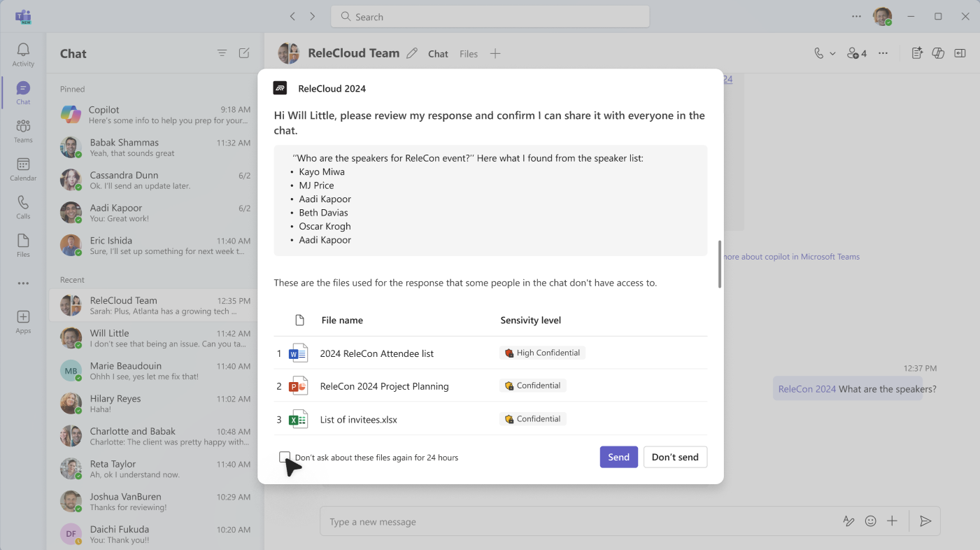The height and width of the screenshot is (550, 980).
Task: Open more options for ReleCloud Team chat
Action: tap(883, 52)
